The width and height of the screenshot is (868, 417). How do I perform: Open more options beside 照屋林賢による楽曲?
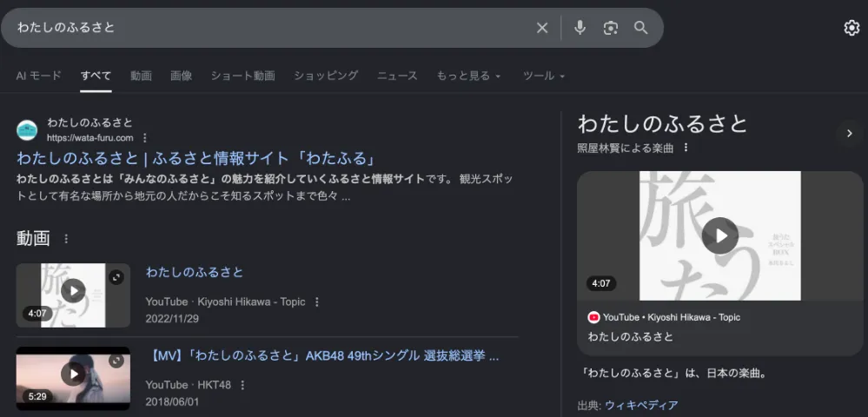coord(686,148)
